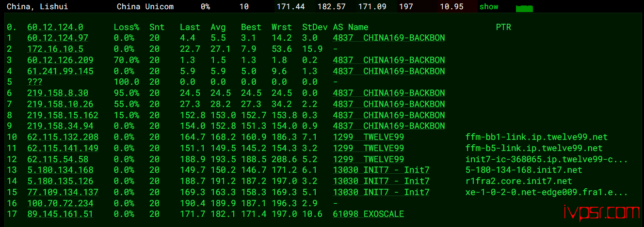Image resolution: width=644 pixels, height=227 pixels.
Task: Click the small green bar beside show
Action: [524, 8]
